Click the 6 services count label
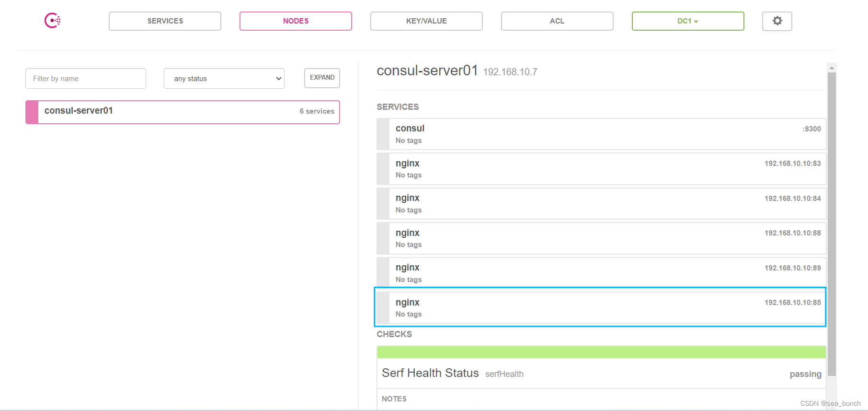Viewport: 868px width, 411px height. coord(317,111)
